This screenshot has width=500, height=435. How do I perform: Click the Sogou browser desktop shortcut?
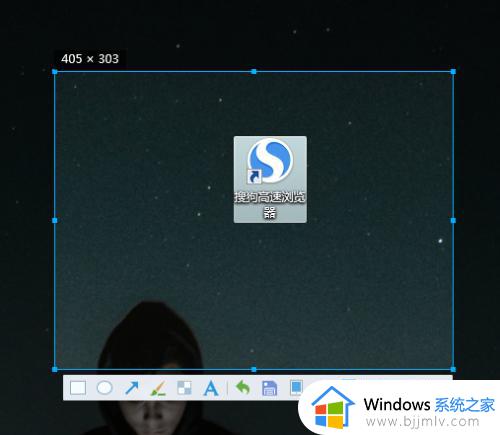(270, 179)
